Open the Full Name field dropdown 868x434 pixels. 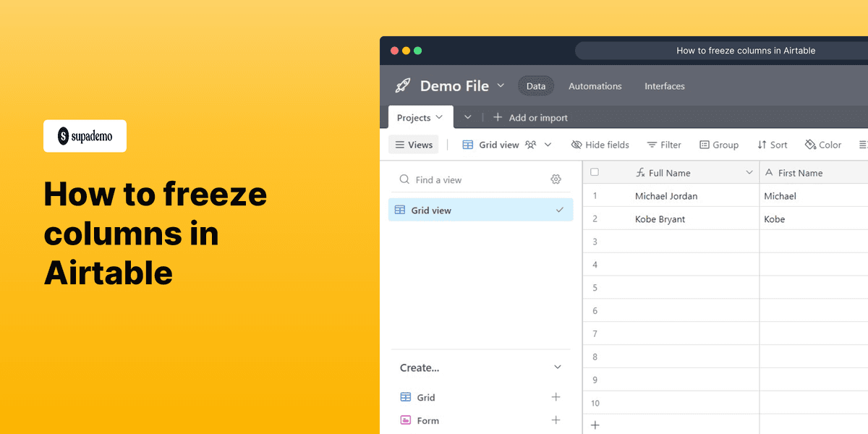click(749, 172)
